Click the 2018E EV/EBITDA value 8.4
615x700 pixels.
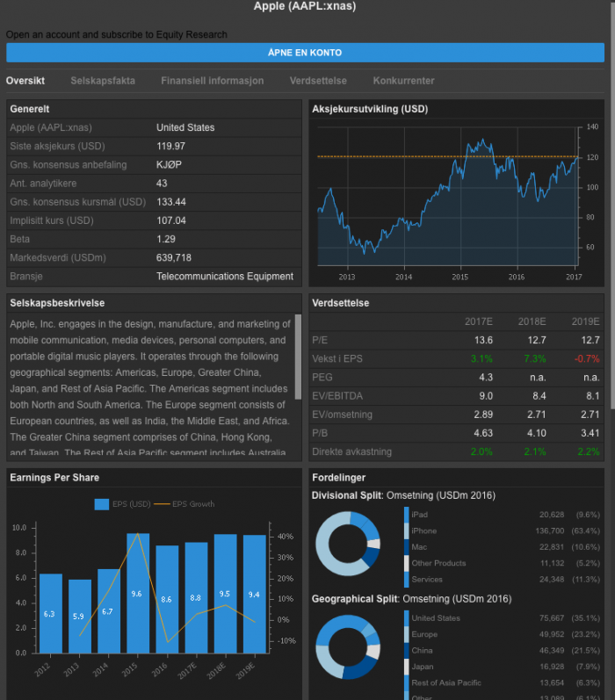click(539, 396)
